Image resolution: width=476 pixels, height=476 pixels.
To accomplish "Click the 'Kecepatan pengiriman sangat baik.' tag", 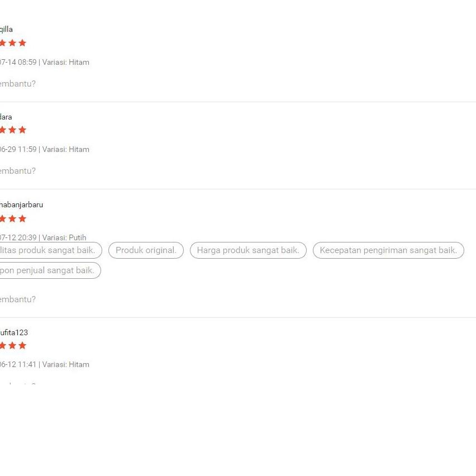I will click(x=388, y=250).
